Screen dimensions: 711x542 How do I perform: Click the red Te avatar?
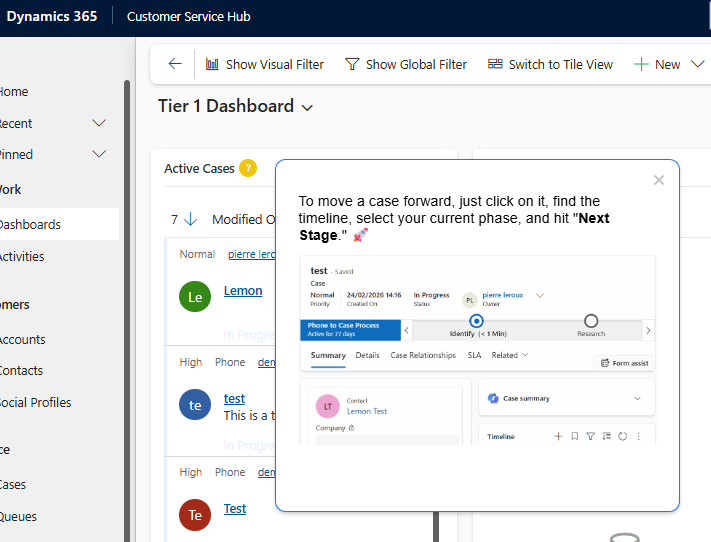point(195,515)
